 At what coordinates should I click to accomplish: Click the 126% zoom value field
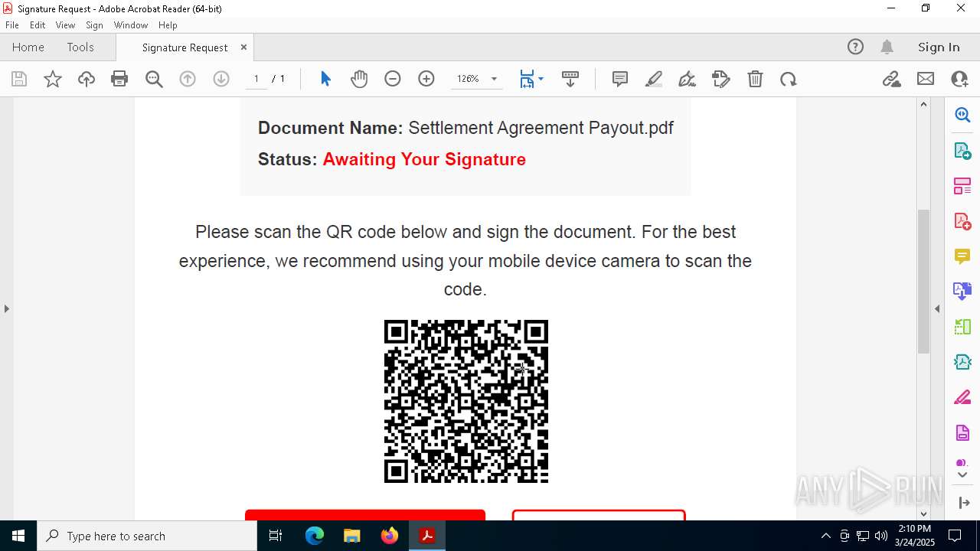pos(468,79)
